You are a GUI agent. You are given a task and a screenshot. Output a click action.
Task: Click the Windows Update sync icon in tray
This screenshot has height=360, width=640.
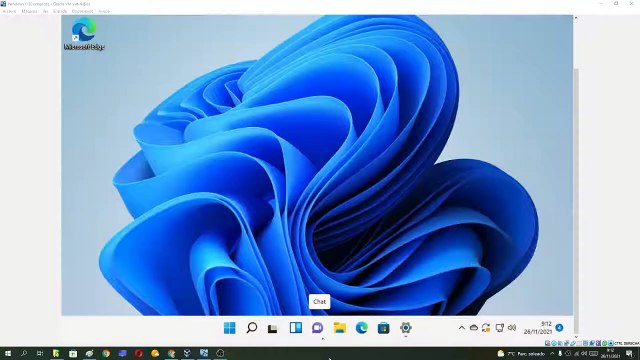[486, 328]
